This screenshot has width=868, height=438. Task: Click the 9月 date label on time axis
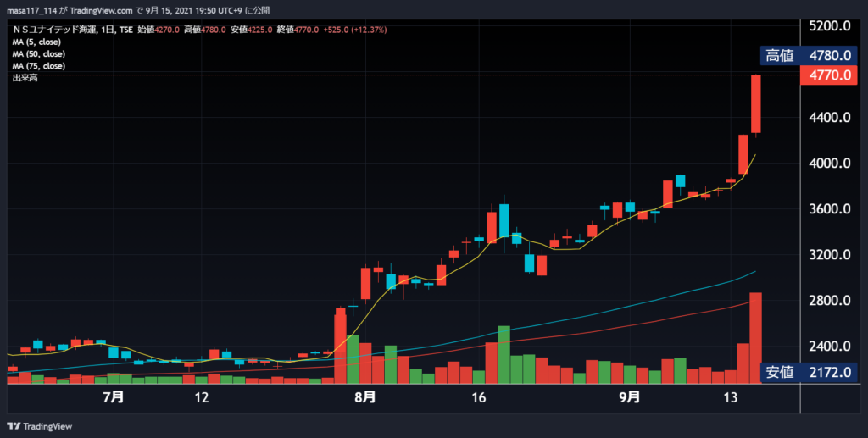click(630, 397)
